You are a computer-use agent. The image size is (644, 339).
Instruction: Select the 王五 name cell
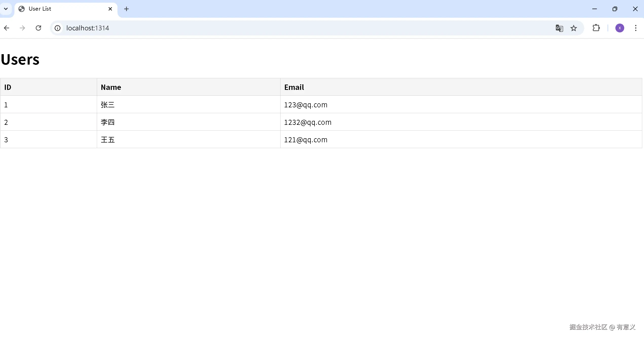[108, 140]
